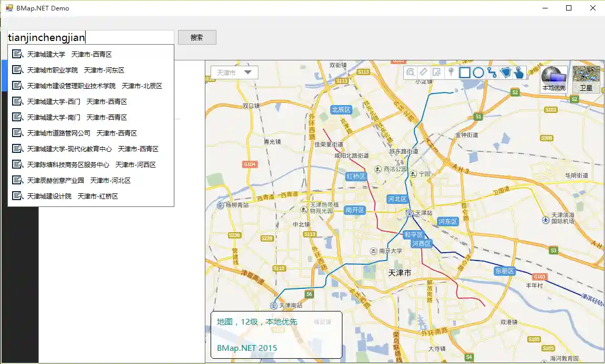Click the 河东区 district label on map
Image resolution: width=605 pixels, height=364 pixels.
pyautogui.click(x=448, y=222)
